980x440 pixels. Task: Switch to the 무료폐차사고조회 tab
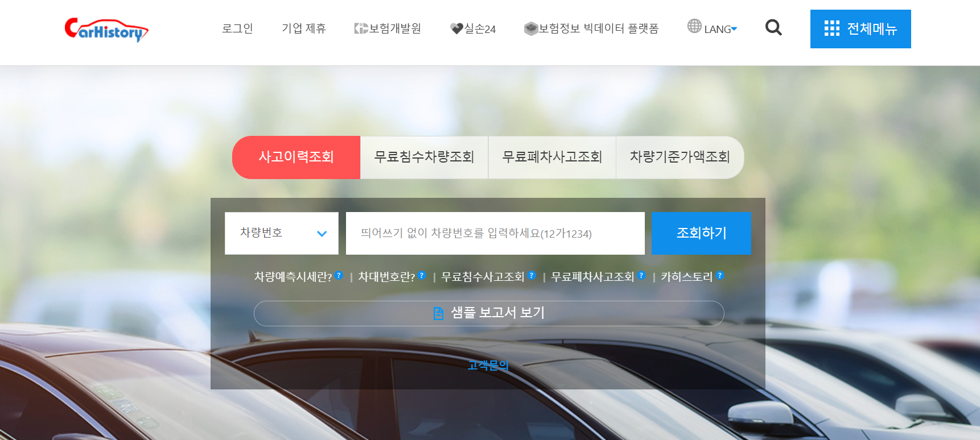552,157
